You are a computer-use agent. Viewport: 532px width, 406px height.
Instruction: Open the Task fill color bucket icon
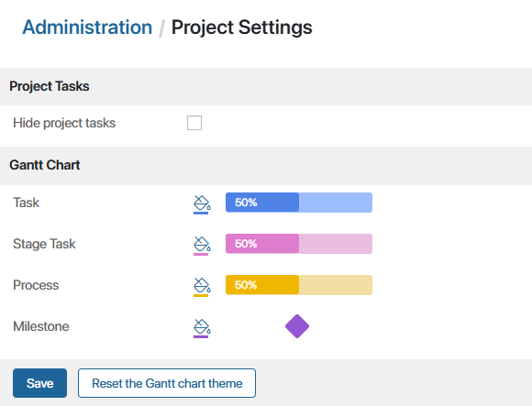202,204
